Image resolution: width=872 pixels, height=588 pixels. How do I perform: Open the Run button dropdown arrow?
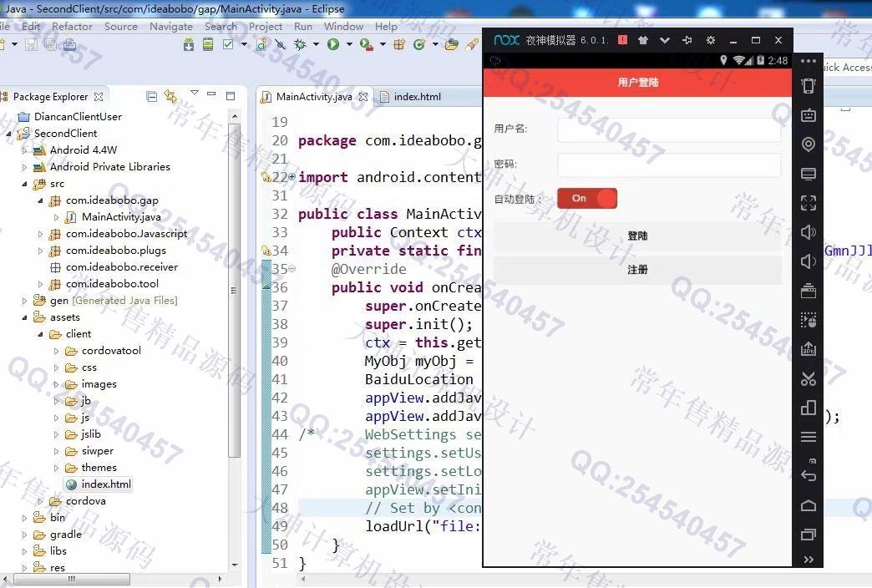click(x=349, y=44)
